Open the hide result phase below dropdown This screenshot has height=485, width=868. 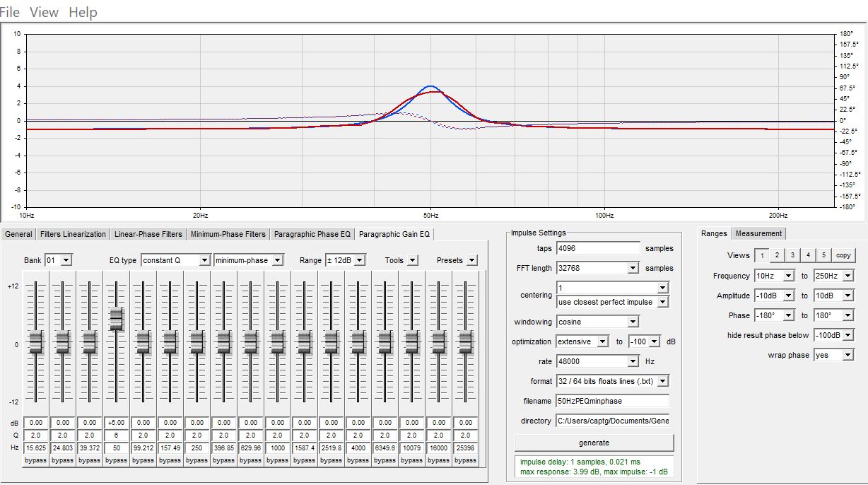(x=833, y=335)
